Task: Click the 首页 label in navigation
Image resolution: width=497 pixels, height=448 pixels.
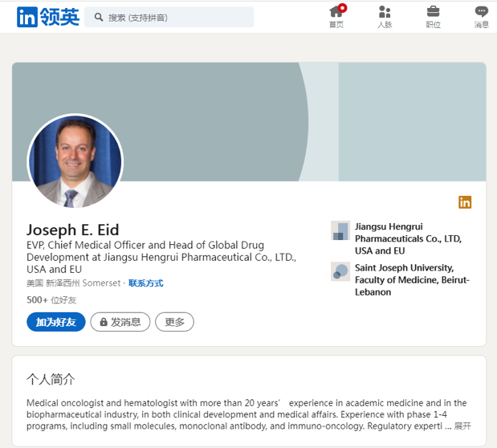Action: pyautogui.click(x=336, y=25)
